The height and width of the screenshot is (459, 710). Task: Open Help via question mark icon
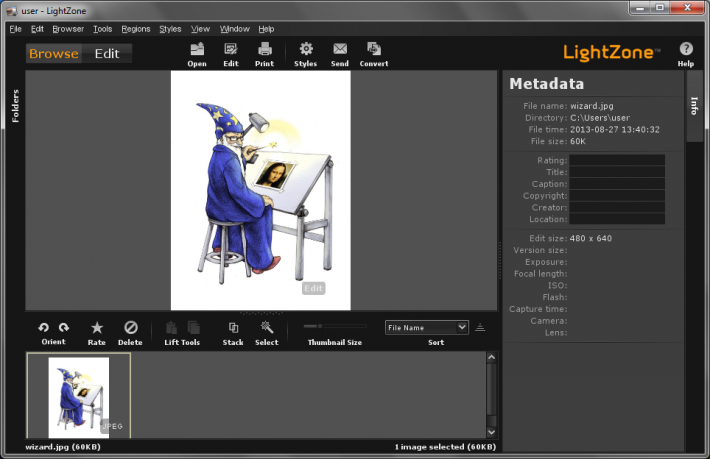686,48
